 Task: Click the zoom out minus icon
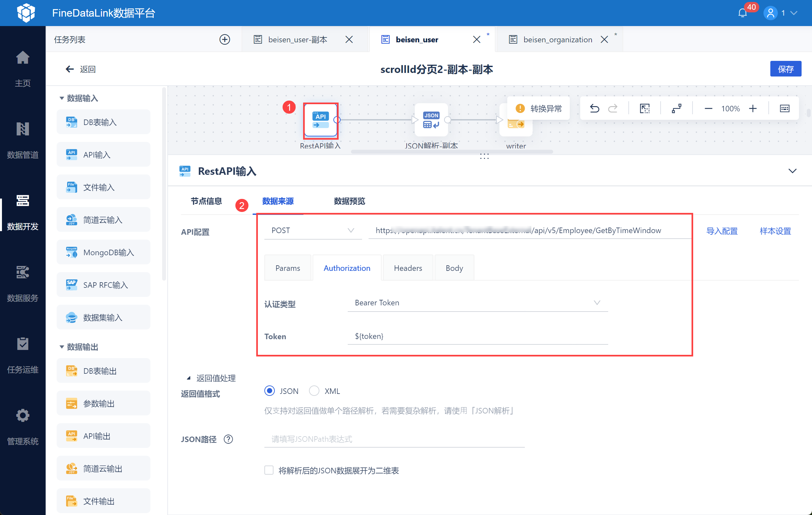point(708,109)
